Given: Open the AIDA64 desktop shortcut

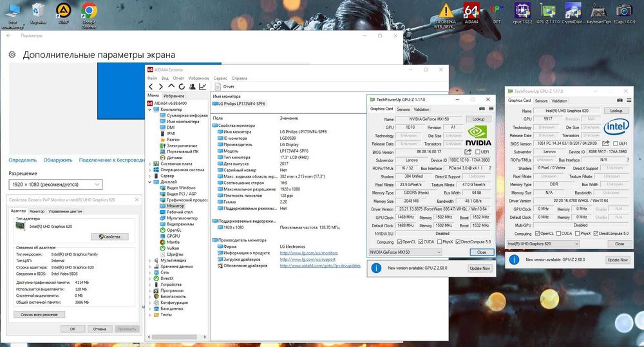Looking at the screenshot, I should 471,13.
